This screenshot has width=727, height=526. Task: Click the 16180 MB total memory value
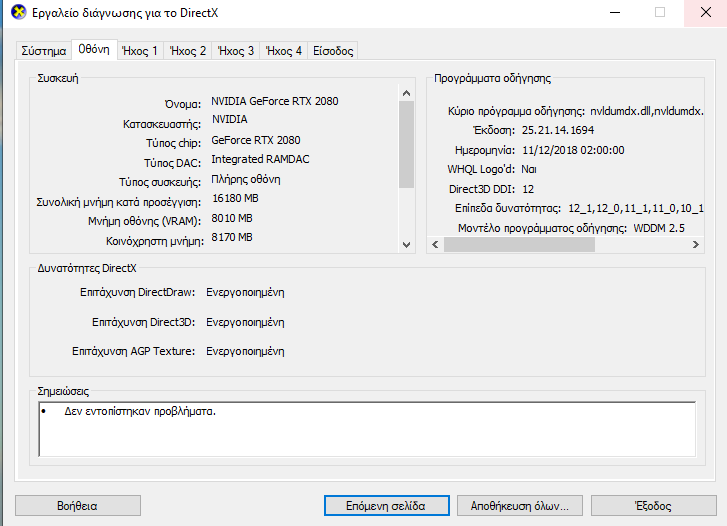click(236, 198)
